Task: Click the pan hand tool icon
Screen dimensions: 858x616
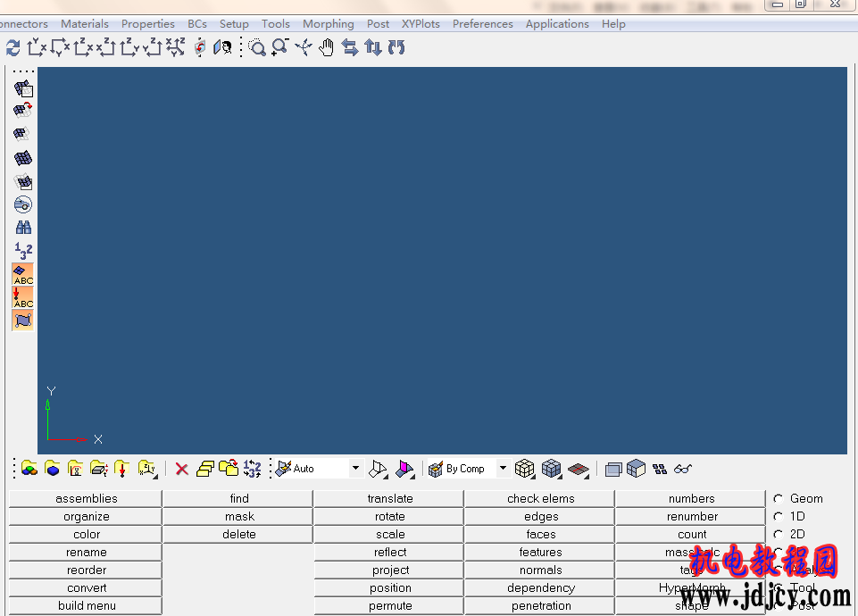Action: pyautogui.click(x=327, y=48)
